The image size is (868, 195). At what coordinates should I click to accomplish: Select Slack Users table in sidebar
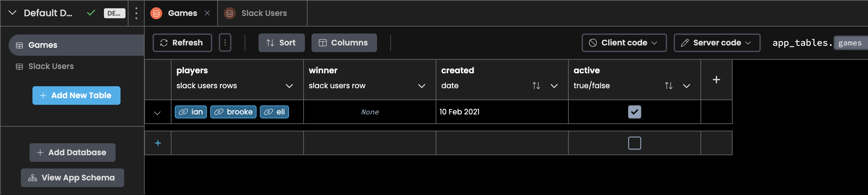point(51,66)
